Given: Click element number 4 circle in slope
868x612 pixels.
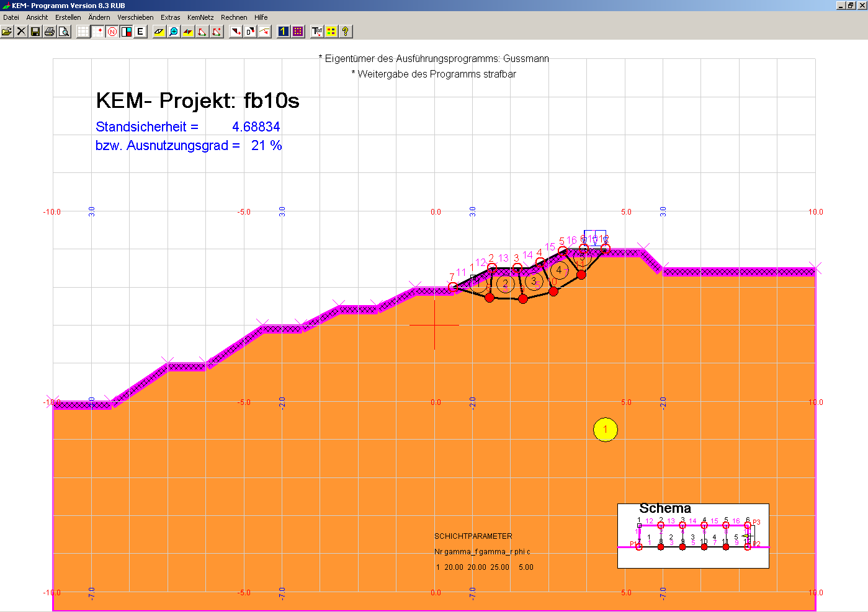Looking at the screenshot, I should tap(560, 270).
